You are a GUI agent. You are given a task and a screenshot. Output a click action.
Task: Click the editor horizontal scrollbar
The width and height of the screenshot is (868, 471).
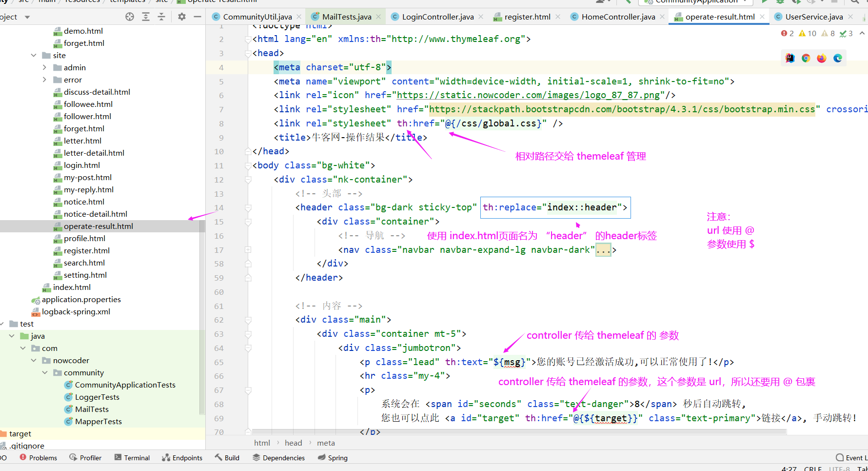(519, 432)
